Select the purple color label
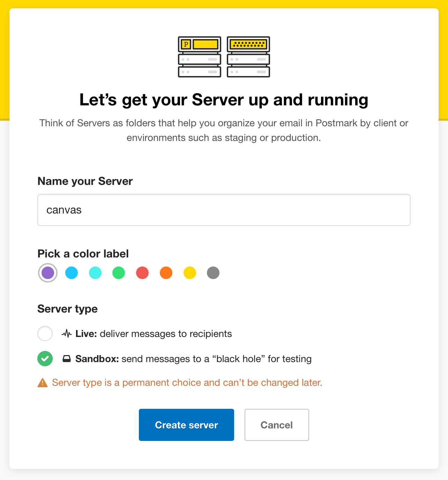The height and width of the screenshot is (480, 448). click(x=47, y=273)
